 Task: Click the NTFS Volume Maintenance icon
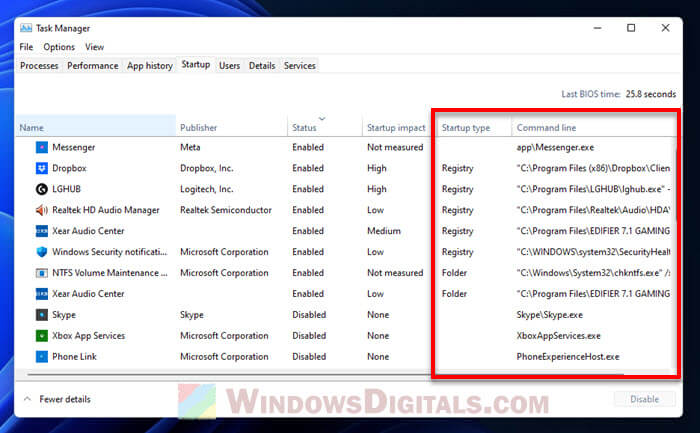[x=42, y=273]
